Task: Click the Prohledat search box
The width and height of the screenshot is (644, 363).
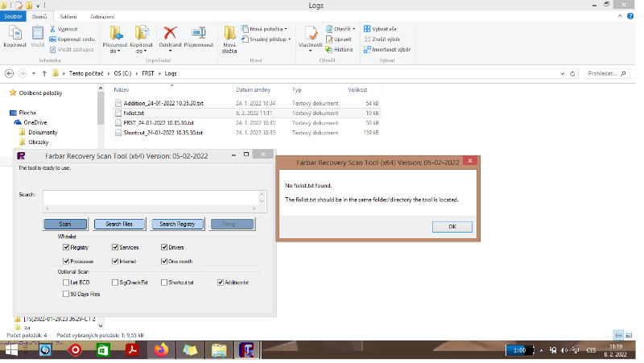Action: tap(607, 74)
